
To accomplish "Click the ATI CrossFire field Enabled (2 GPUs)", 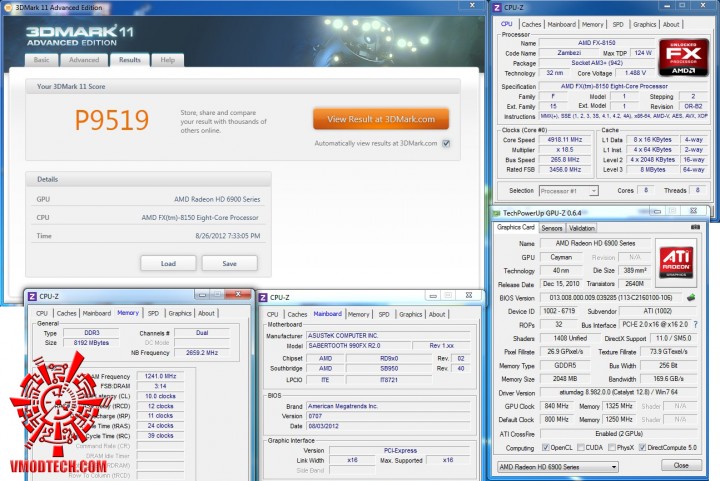I will pos(619,434).
